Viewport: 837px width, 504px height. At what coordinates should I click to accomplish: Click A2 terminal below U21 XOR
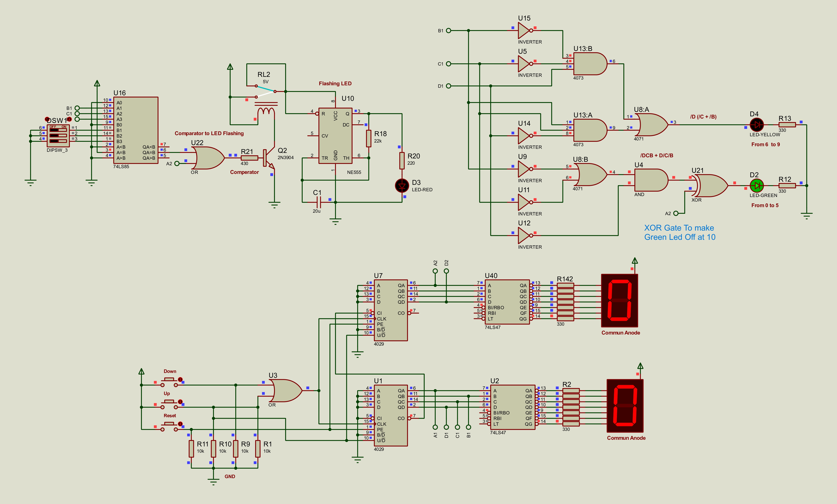(676, 213)
